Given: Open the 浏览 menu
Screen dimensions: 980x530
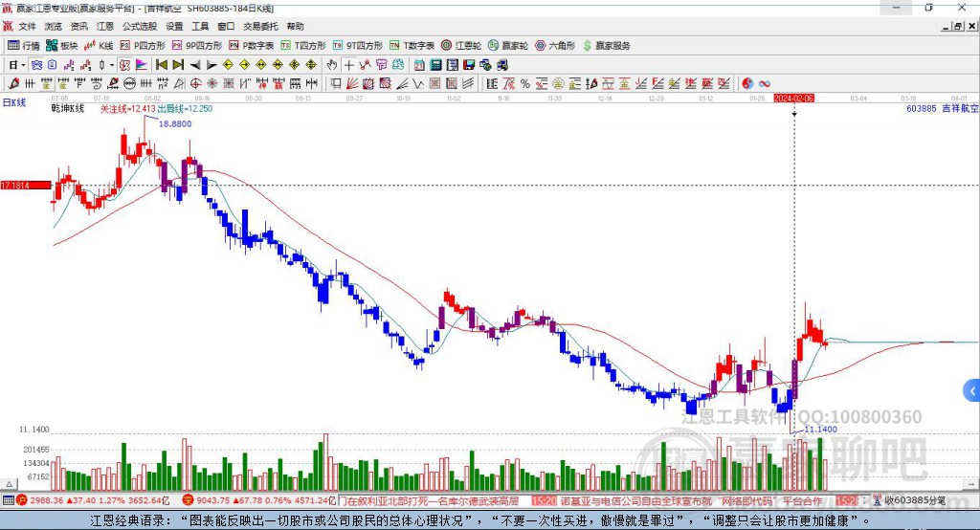Looking at the screenshot, I should pos(54,26).
